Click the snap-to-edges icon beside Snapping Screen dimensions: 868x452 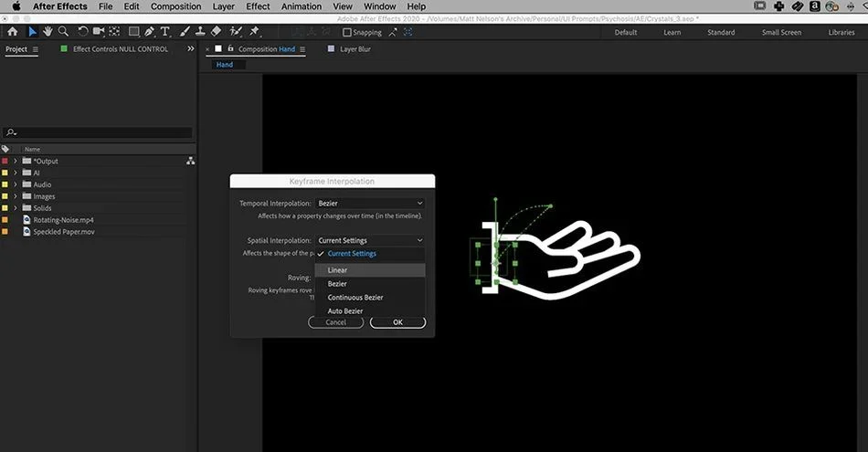point(393,32)
